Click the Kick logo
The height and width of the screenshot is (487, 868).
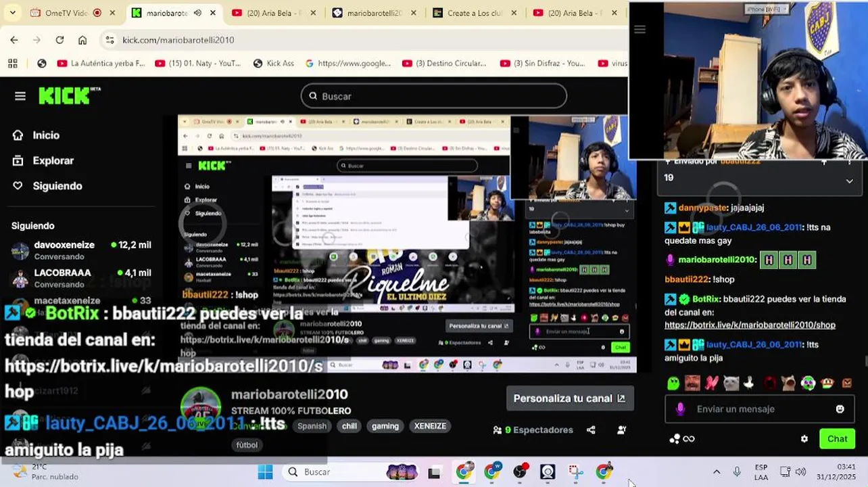(x=69, y=96)
